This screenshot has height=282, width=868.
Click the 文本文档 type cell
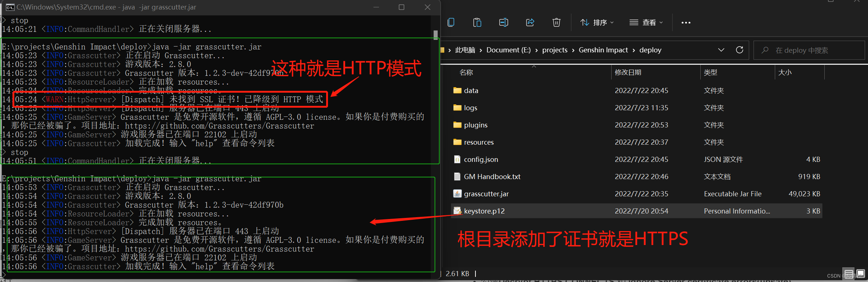(717, 177)
